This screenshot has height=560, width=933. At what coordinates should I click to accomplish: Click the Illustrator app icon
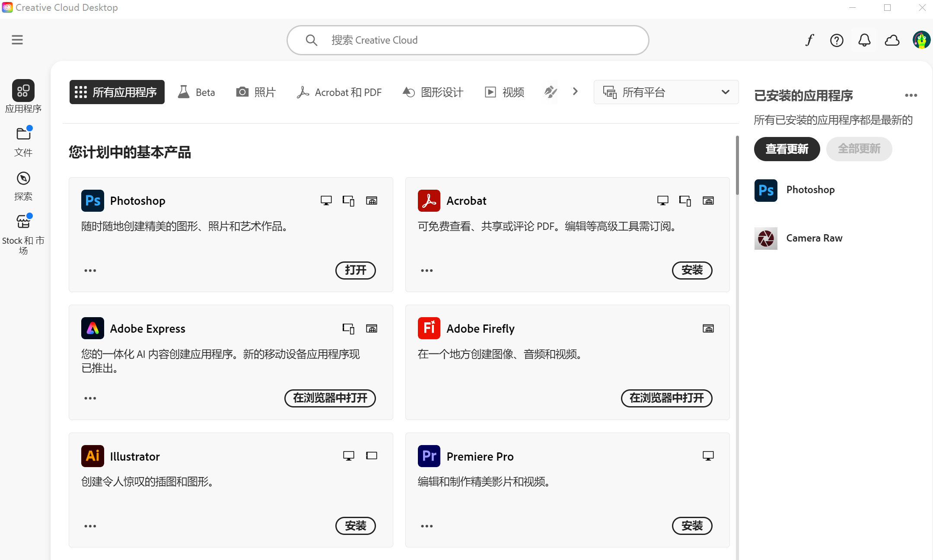pos(92,456)
